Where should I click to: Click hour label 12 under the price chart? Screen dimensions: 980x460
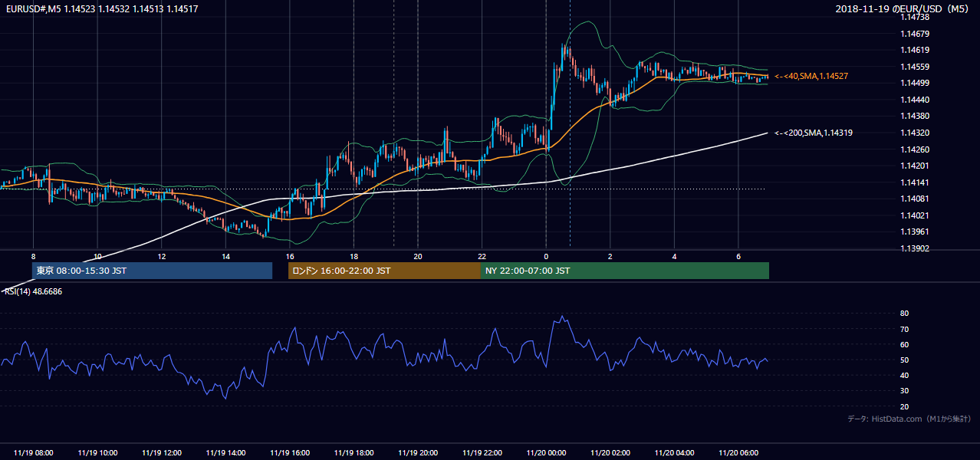162,256
